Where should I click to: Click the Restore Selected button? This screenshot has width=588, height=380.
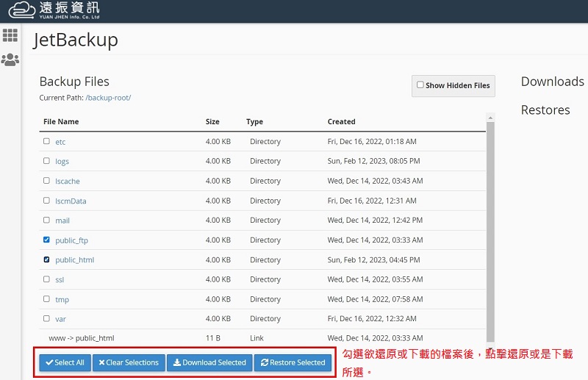coord(293,363)
